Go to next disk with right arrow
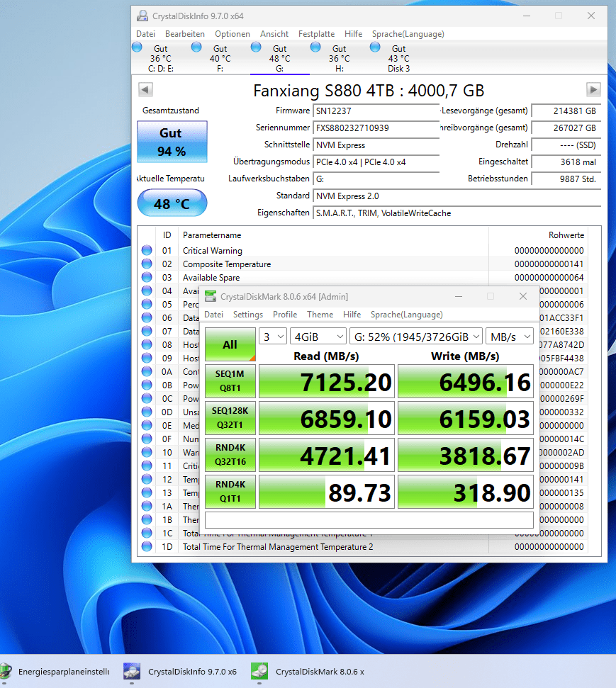Viewport: 616px width, 688px height. [593, 89]
